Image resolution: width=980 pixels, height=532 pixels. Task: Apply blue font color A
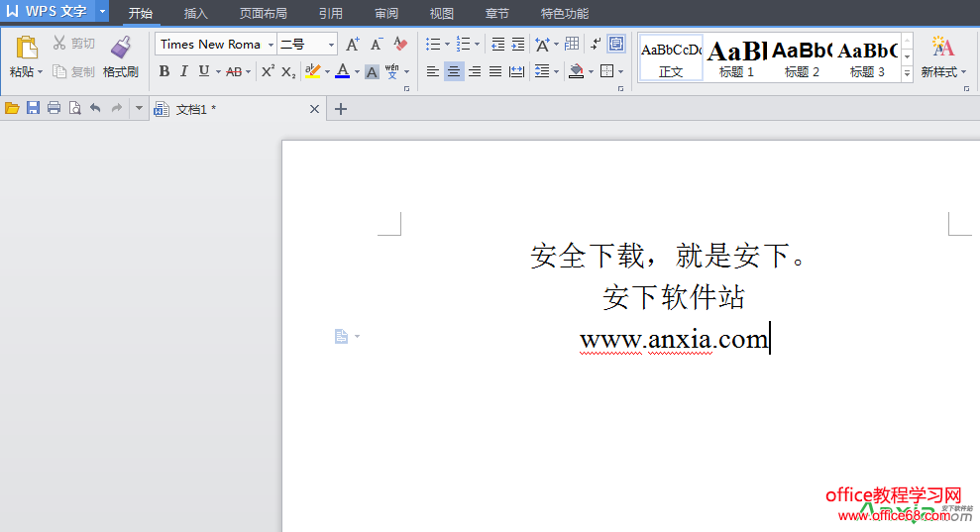tap(343, 71)
